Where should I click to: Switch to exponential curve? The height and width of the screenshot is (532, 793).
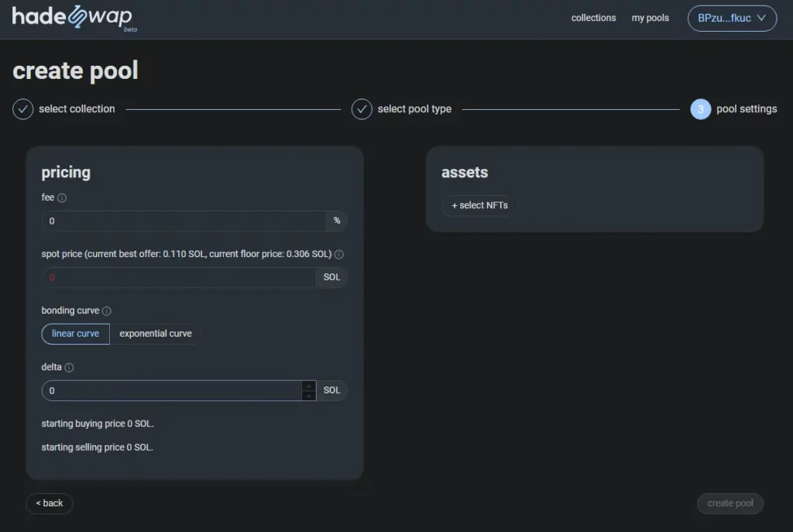point(155,334)
